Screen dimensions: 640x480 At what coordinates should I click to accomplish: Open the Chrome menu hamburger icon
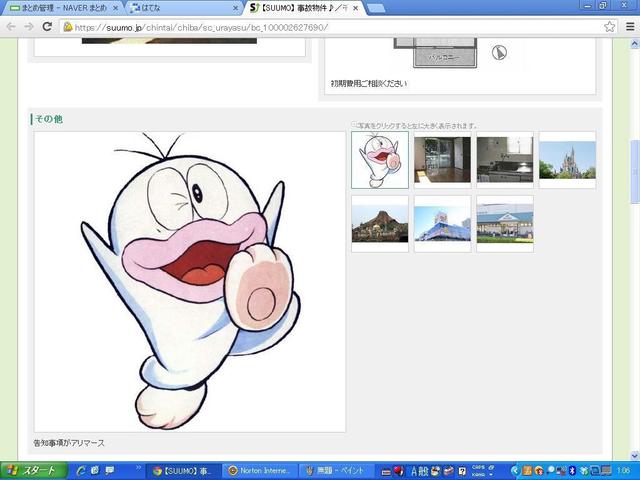click(x=630, y=27)
